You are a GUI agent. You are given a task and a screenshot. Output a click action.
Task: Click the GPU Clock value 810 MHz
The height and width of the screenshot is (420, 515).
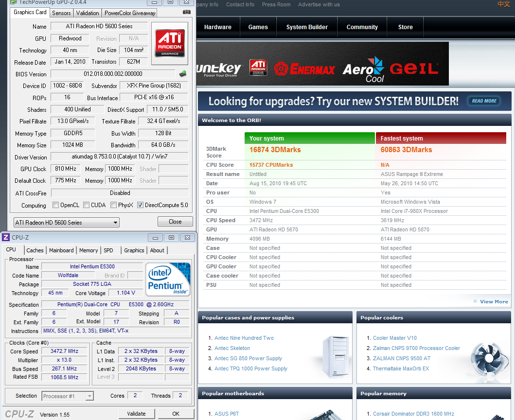[66, 169]
